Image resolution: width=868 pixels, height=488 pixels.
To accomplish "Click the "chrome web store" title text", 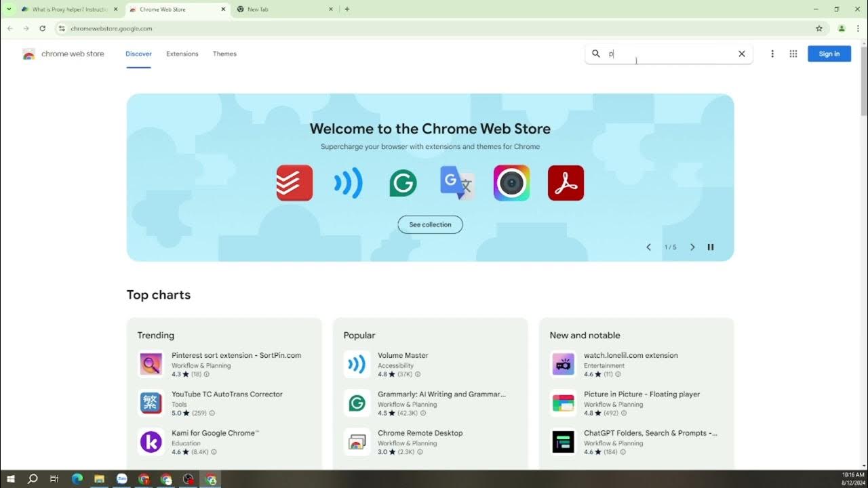I will coord(73,54).
